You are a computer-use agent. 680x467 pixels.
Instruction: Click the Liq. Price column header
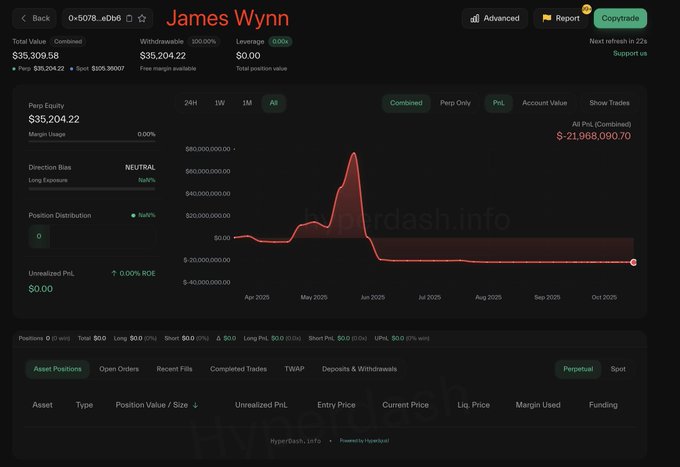[474, 405]
